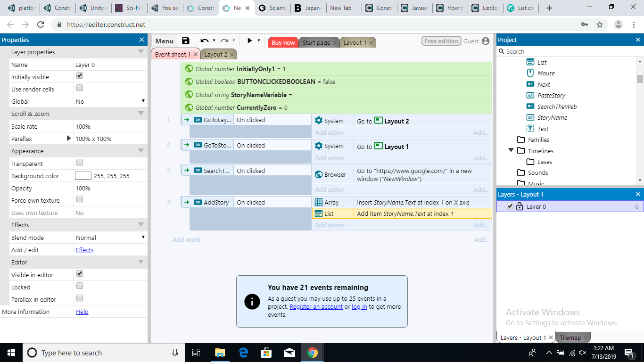644x362 pixels.
Task: Click the System gear icon in event 1
Action: [x=319, y=121]
